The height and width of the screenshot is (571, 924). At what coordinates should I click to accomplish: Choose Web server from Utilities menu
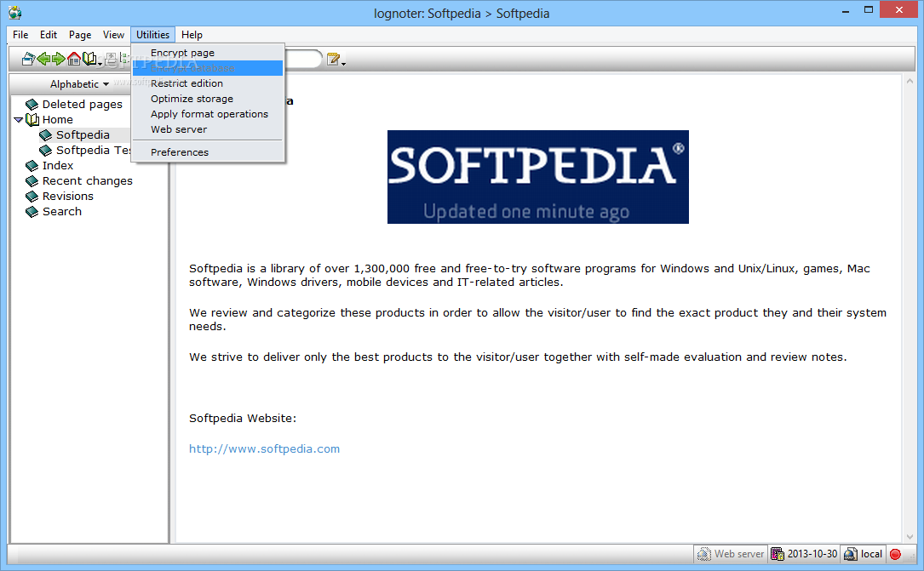(x=208, y=129)
